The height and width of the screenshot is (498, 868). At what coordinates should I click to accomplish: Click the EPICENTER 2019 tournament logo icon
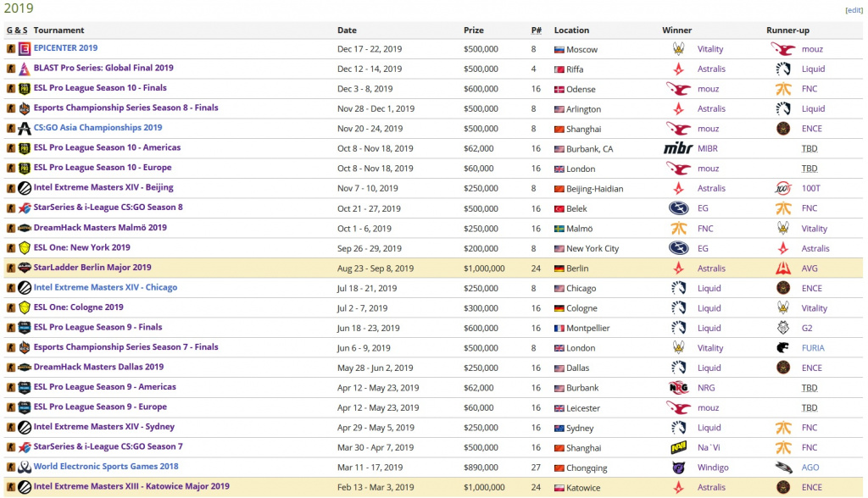pos(25,48)
